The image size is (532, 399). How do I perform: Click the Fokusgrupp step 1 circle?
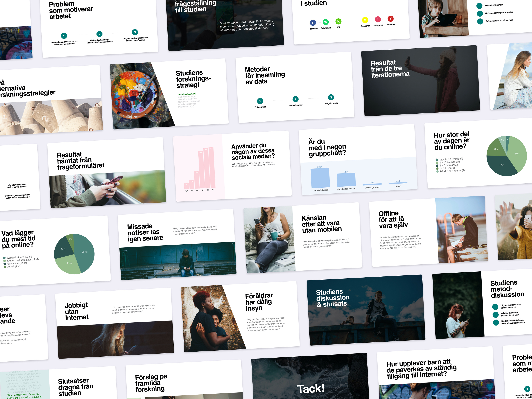(x=260, y=101)
